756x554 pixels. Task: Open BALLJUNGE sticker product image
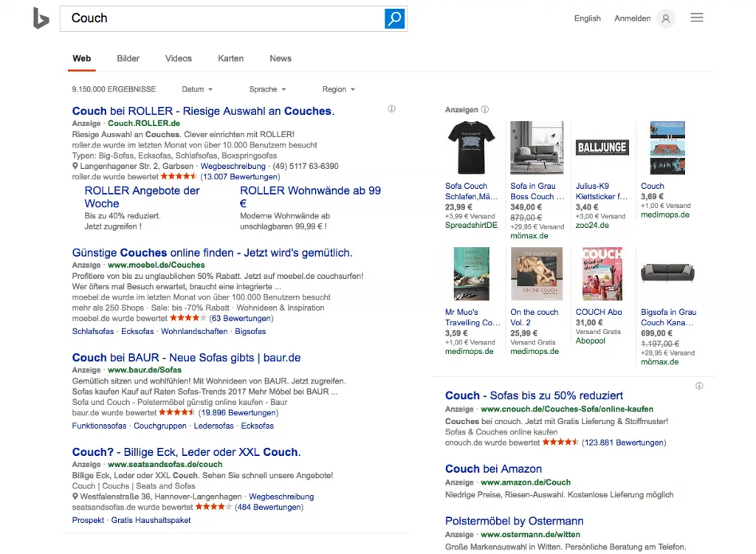coord(602,148)
